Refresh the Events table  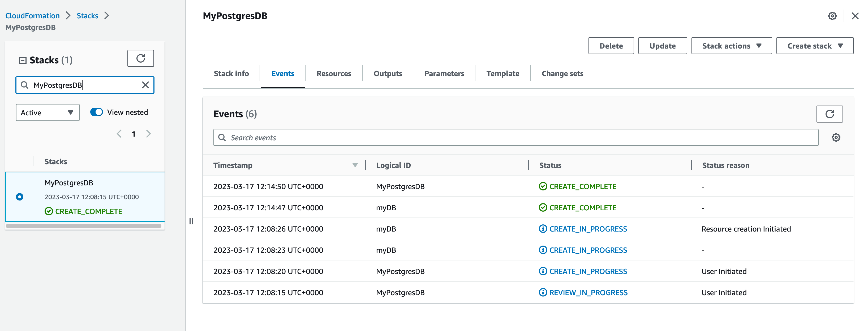(829, 114)
